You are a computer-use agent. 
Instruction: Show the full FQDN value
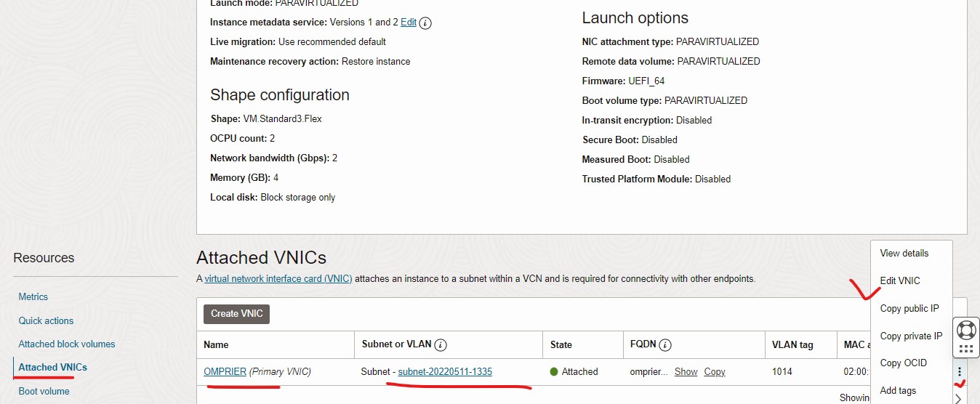686,372
